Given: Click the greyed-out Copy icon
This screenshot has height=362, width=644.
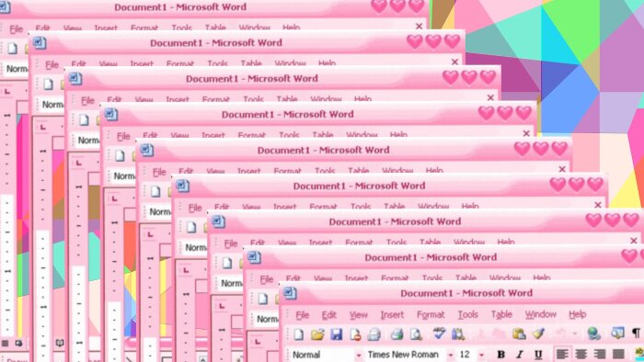Looking at the screenshot, I should tap(500, 334).
